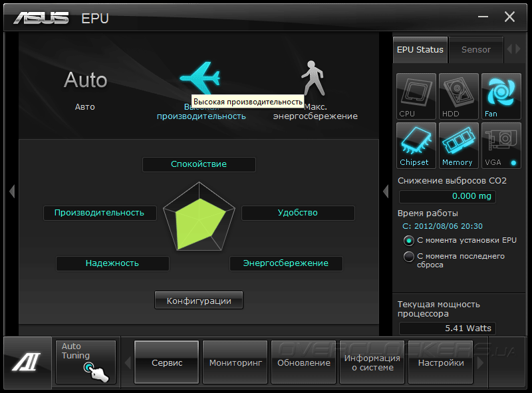Open the Мониторинг menu
The height and width of the screenshot is (393, 532).
coord(235,362)
